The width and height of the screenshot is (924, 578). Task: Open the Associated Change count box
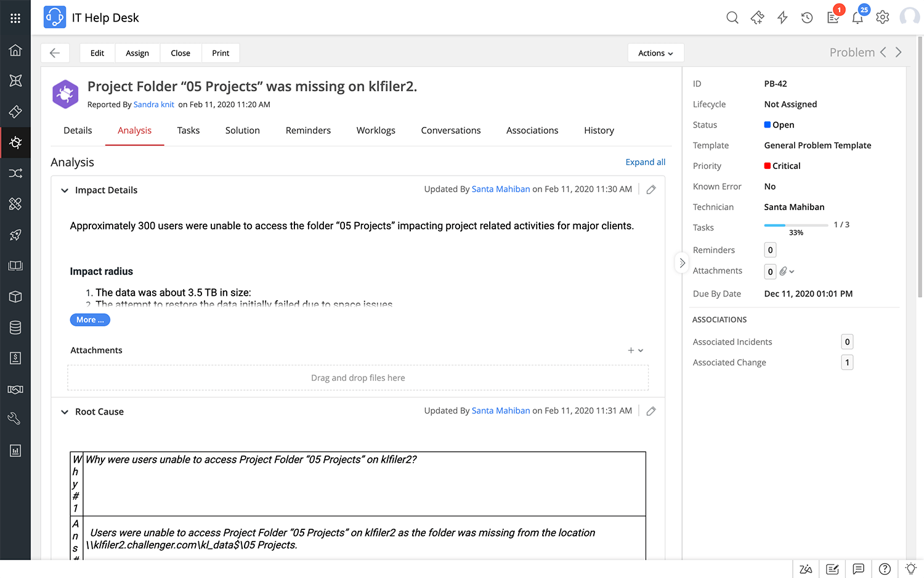847,362
